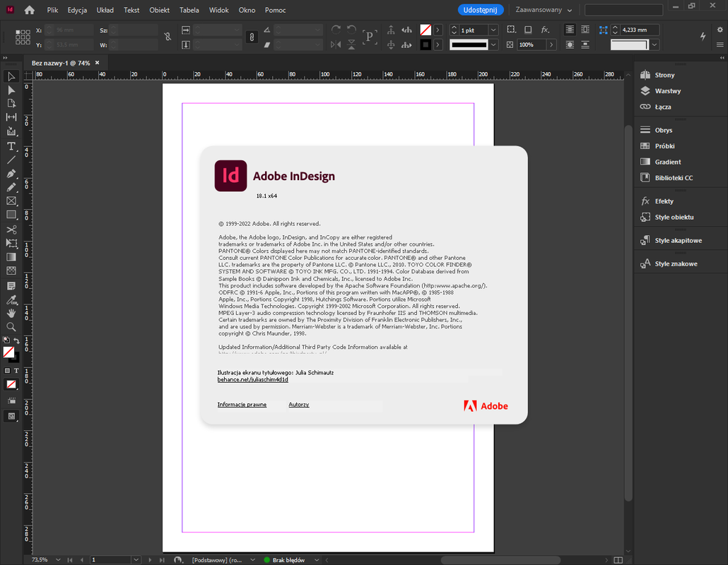
Task: Select the Rectangle Frame tool
Action: click(x=11, y=201)
